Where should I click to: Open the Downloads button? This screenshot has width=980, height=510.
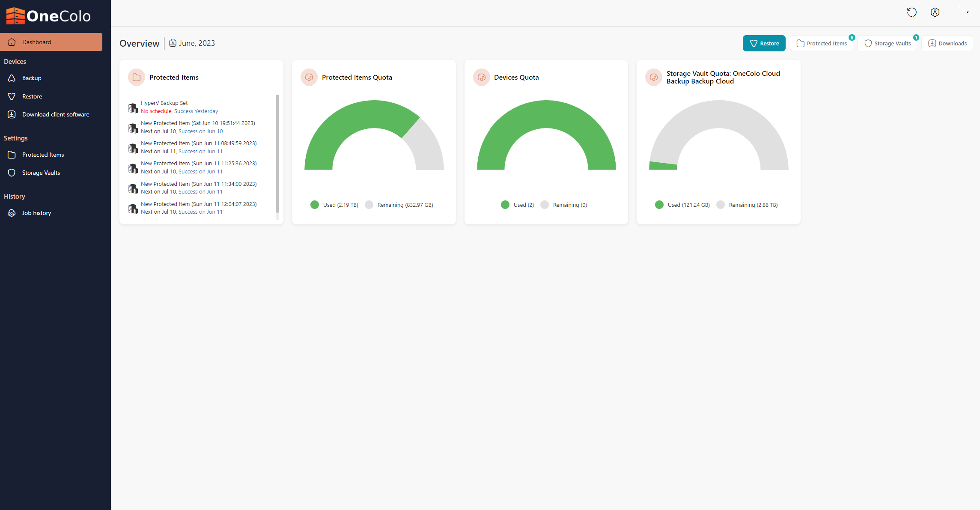[x=947, y=43]
